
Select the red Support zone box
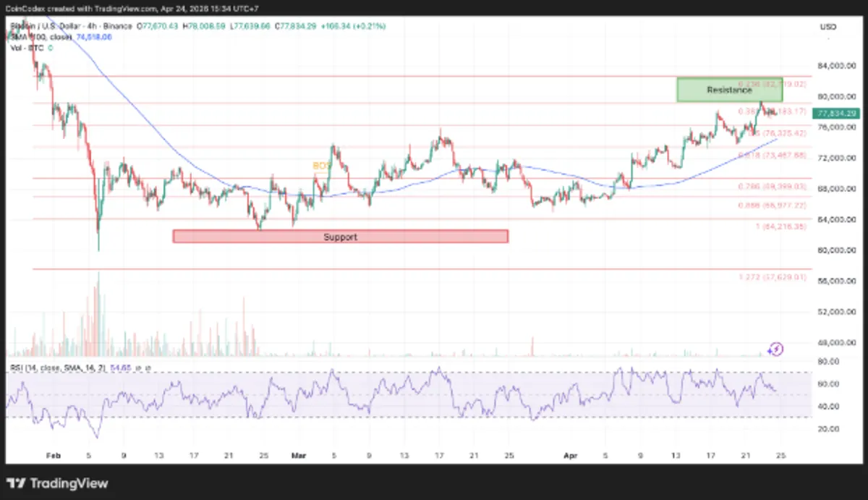click(340, 236)
